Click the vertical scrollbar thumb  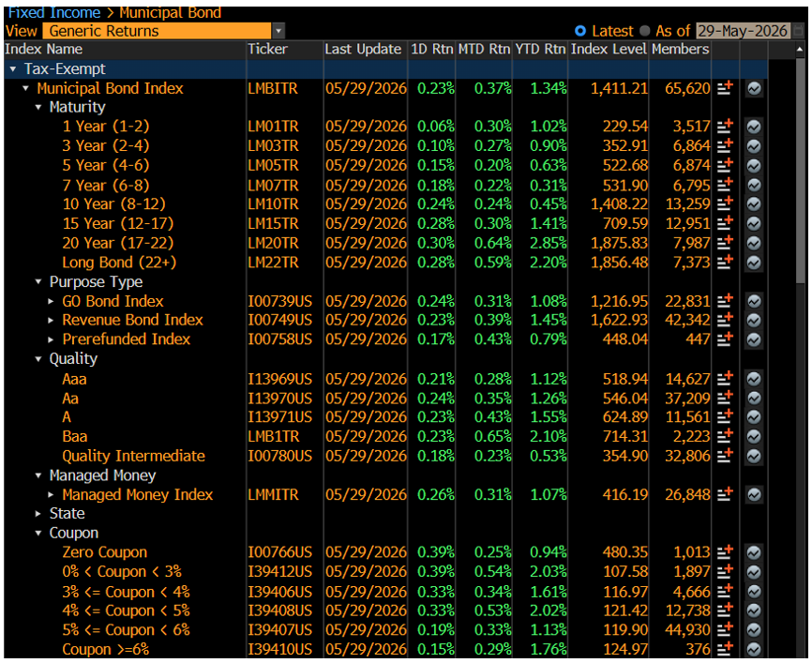pyautogui.click(x=800, y=171)
